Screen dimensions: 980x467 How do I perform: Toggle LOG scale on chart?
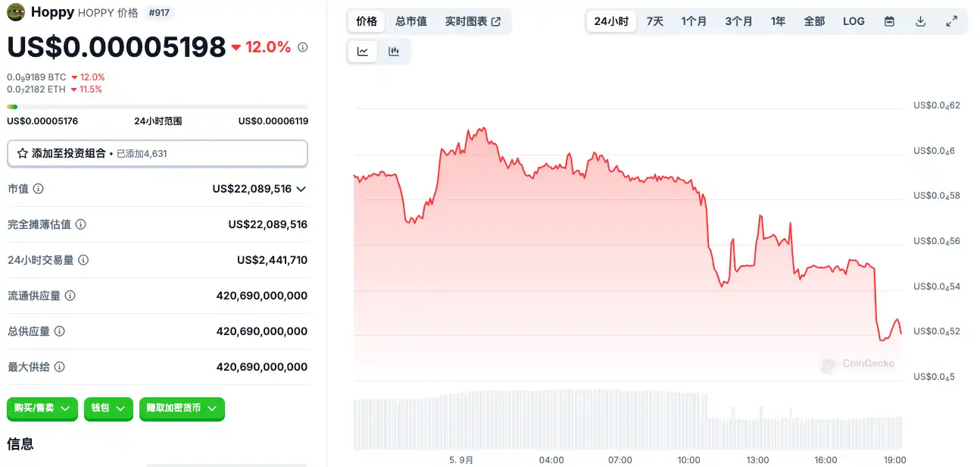click(854, 21)
